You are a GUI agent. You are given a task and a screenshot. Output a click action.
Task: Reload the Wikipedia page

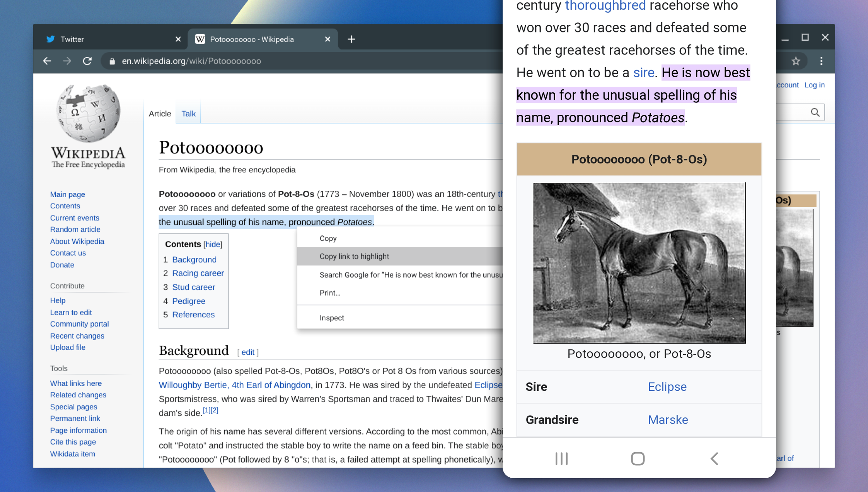87,61
